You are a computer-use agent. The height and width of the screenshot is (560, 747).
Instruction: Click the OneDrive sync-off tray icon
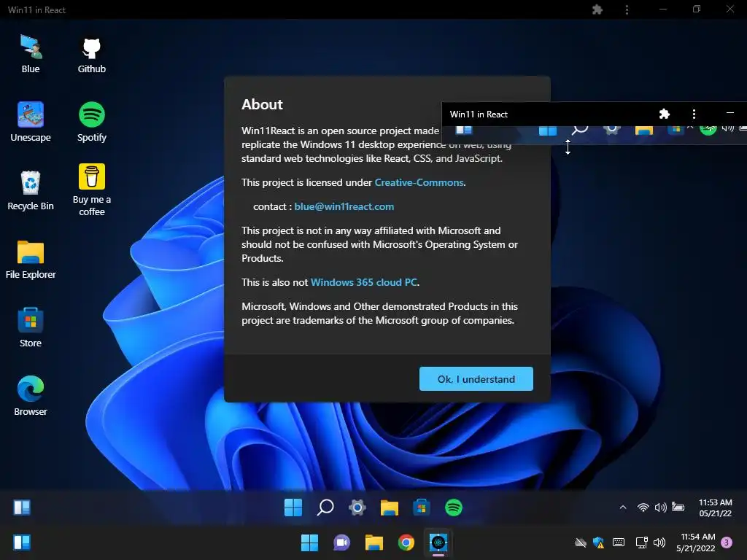[x=580, y=542]
